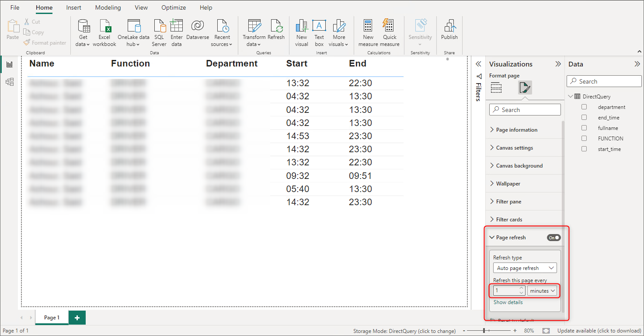Viewport: 644px width, 336px height.
Task: Open the Optimize ribbon tab
Action: 174,7
